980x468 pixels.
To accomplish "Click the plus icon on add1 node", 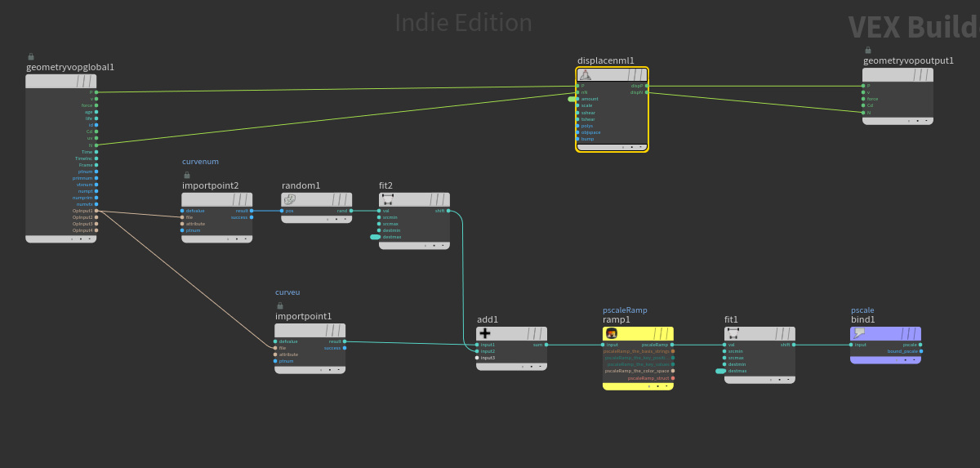I will click(485, 333).
